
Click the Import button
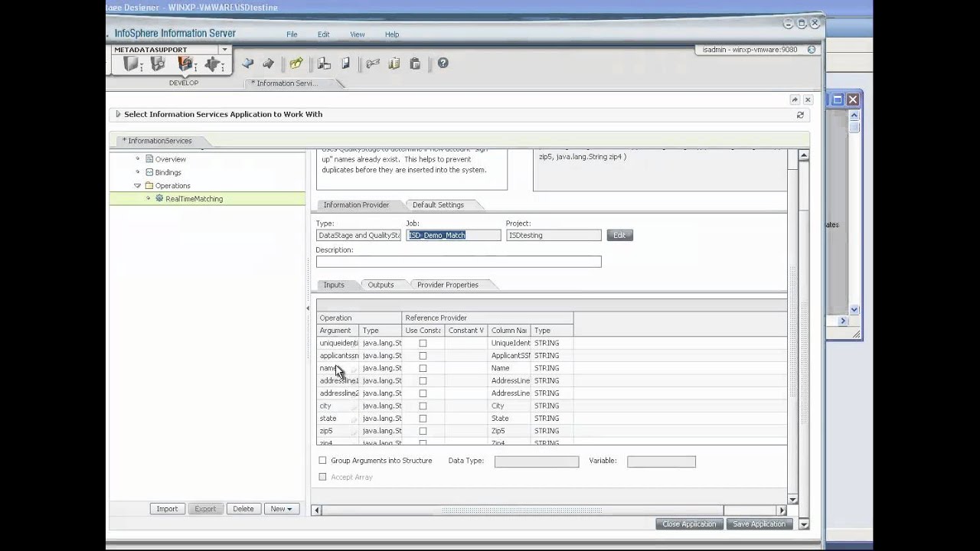[x=167, y=509]
